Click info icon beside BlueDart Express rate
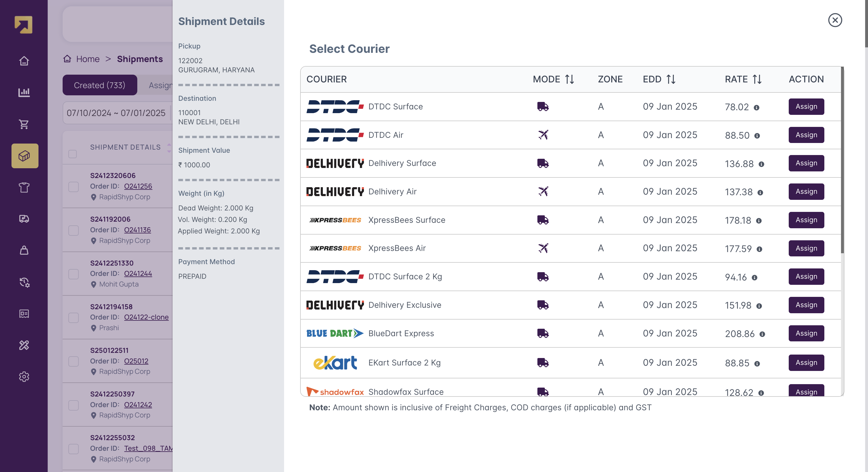The height and width of the screenshot is (472, 868). coord(762,334)
